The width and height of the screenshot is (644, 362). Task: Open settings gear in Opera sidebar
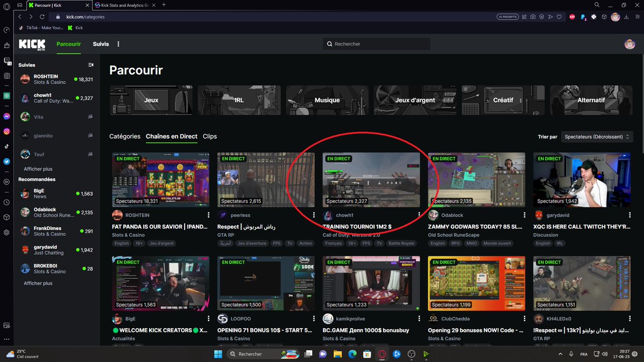pyautogui.click(x=6, y=232)
